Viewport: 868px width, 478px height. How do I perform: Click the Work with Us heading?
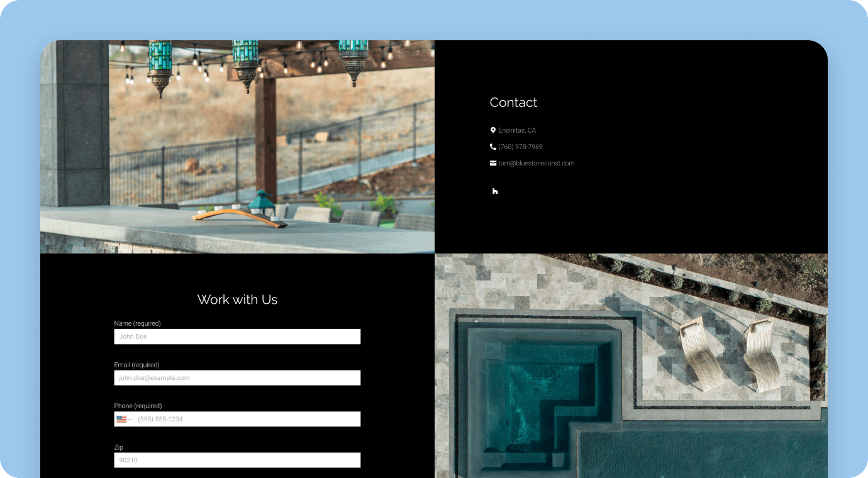pos(237,299)
